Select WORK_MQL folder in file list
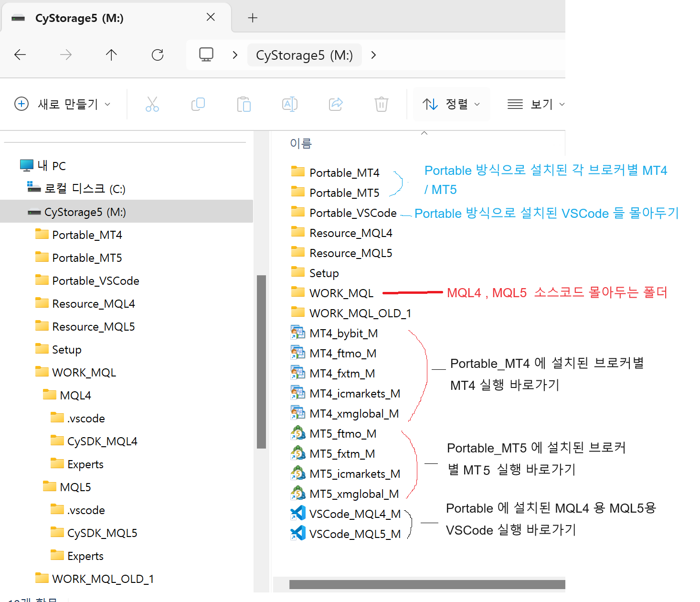The width and height of the screenshot is (700, 602). 332,293
